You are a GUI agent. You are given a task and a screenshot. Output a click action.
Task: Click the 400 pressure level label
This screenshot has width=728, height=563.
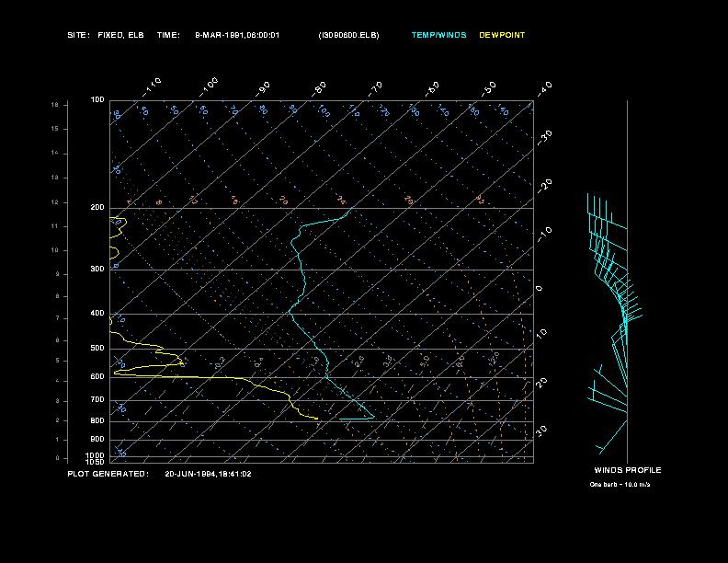(x=97, y=313)
